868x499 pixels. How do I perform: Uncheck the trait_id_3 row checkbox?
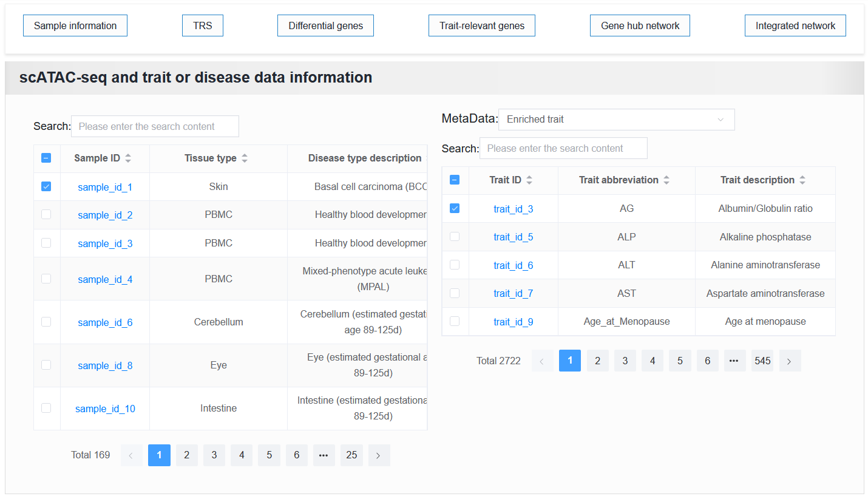point(455,208)
